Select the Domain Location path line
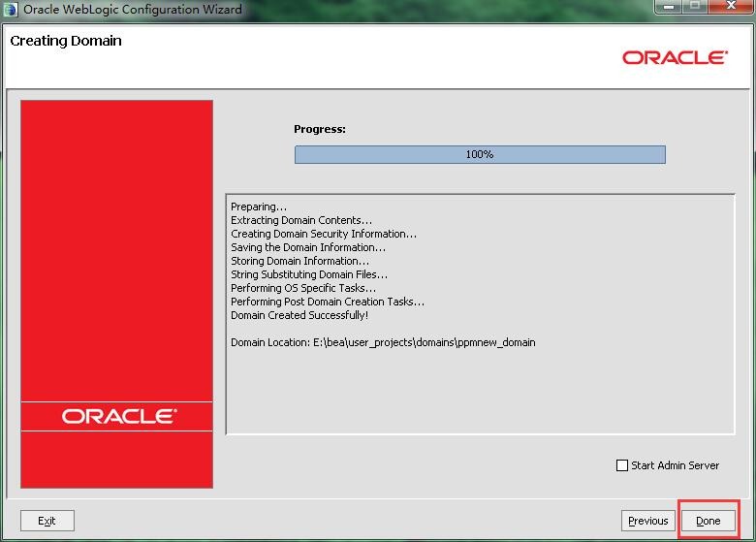Screen dimensions: 756x542 tap(383, 342)
